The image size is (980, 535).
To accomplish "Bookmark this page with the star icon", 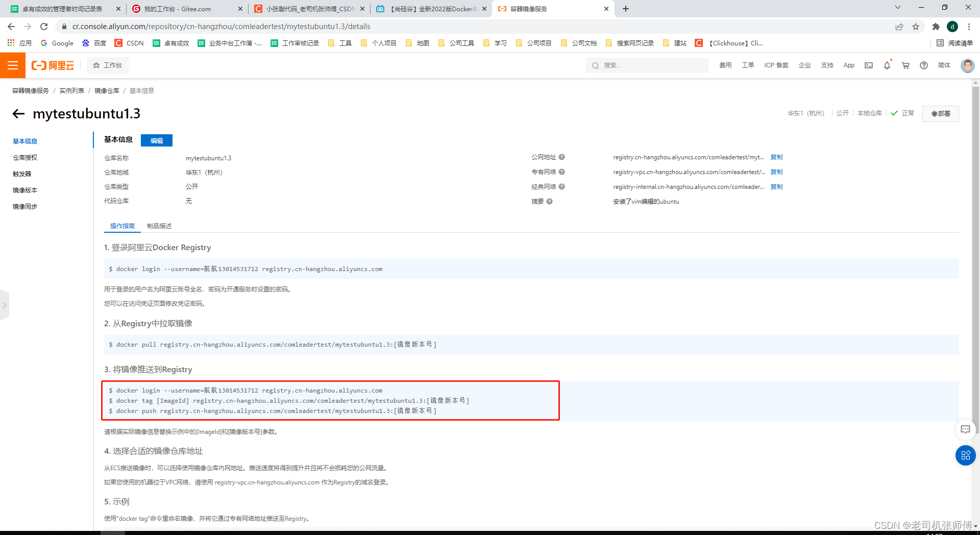I will (x=916, y=27).
